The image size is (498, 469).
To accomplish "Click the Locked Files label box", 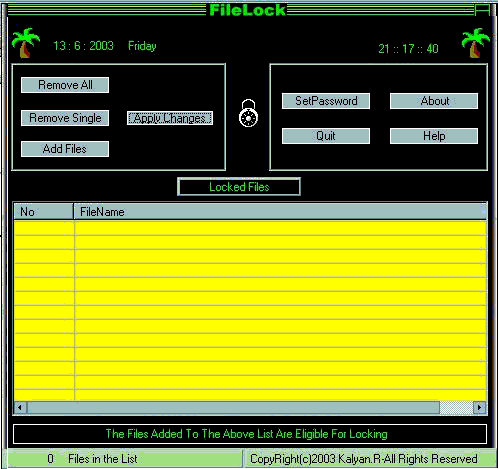I will click(x=239, y=187).
